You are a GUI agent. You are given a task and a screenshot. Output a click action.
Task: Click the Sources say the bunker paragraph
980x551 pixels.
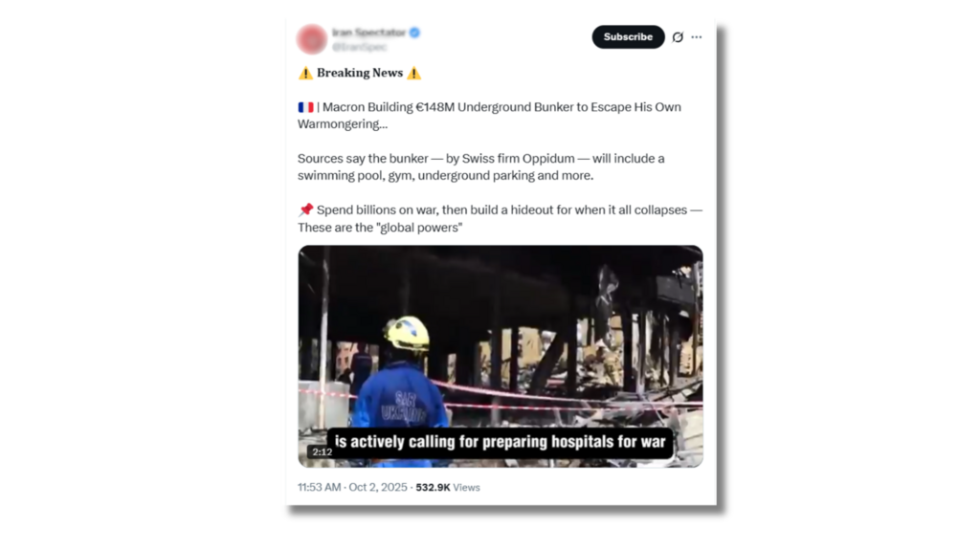tap(481, 166)
